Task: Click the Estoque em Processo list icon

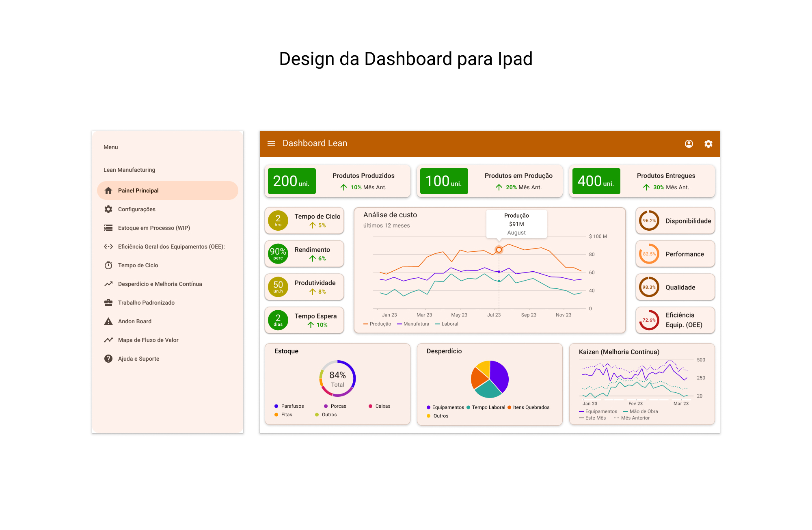Action: [108, 228]
